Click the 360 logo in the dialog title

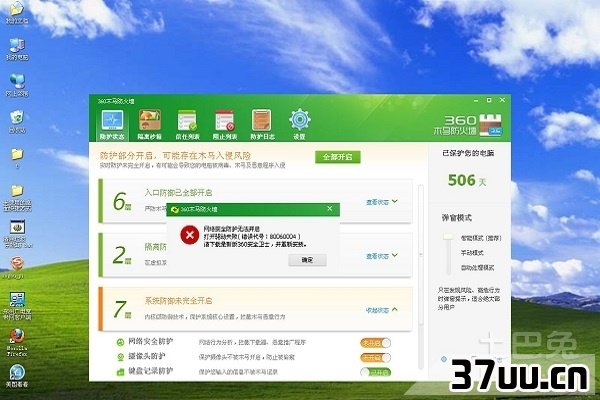click(x=175, y=209)
